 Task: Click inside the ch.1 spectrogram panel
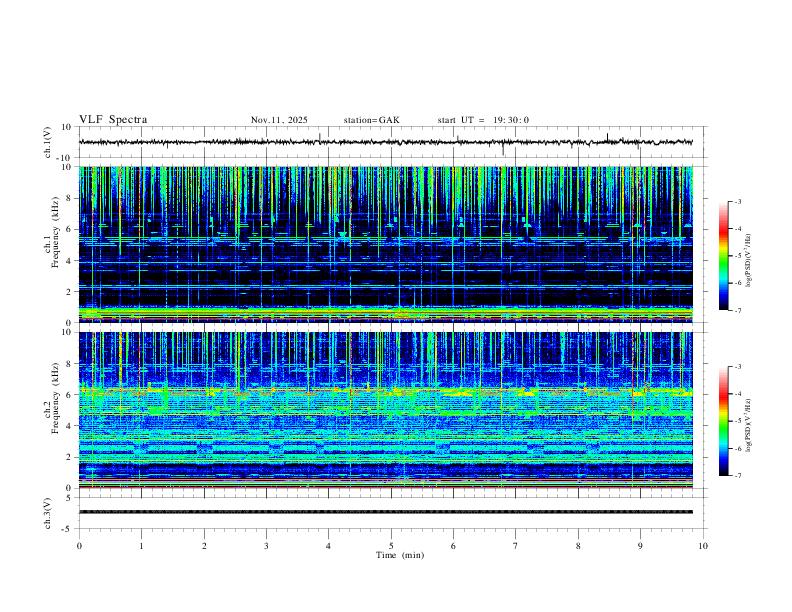(x=385, y=244)
